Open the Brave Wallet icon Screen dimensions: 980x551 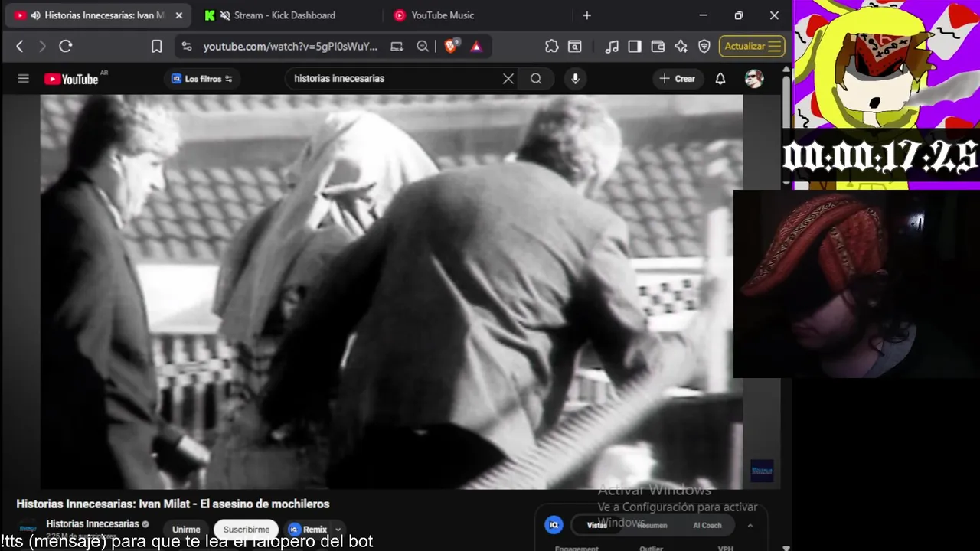(658, 47)
